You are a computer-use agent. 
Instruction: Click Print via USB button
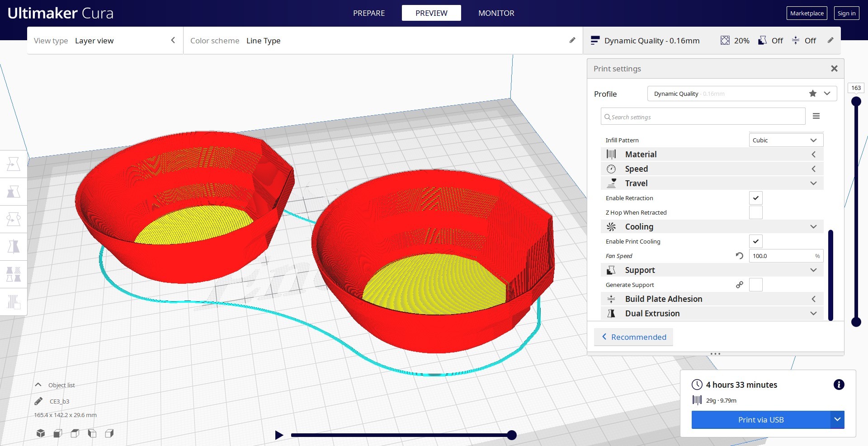click(761, 419)
